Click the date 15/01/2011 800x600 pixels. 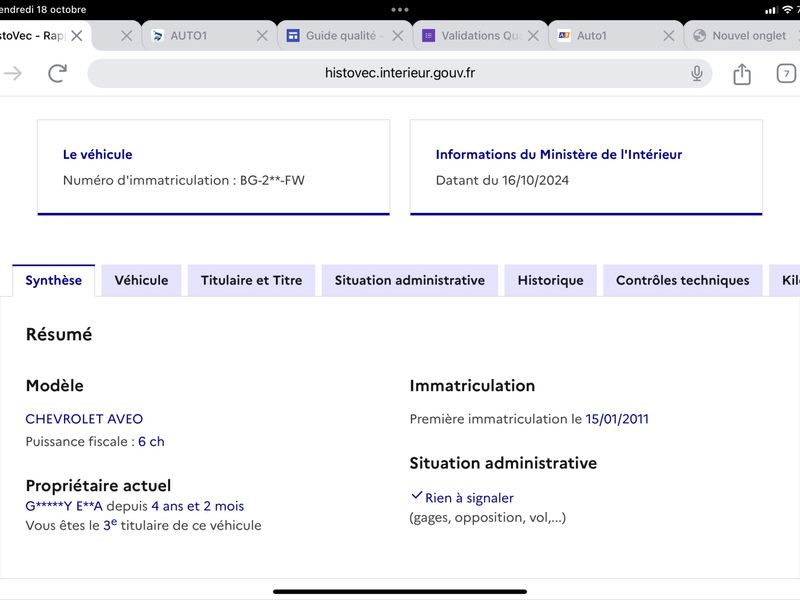(617, 419)
